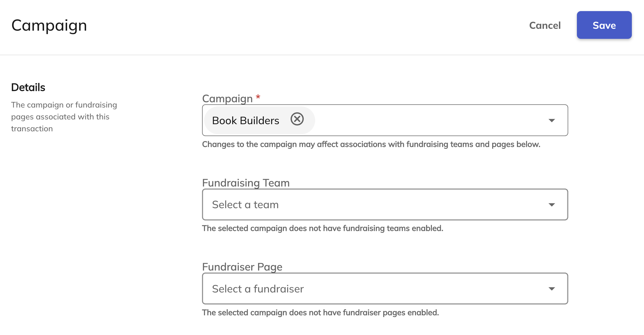644x335 pixels.
Task: Remove the Book Builders selection with the X icon
Action: [x=297, y=119]
